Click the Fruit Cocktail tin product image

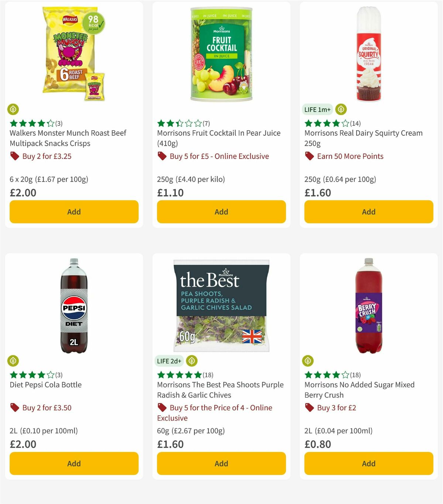pyautogui.click(x=220, y=54)
